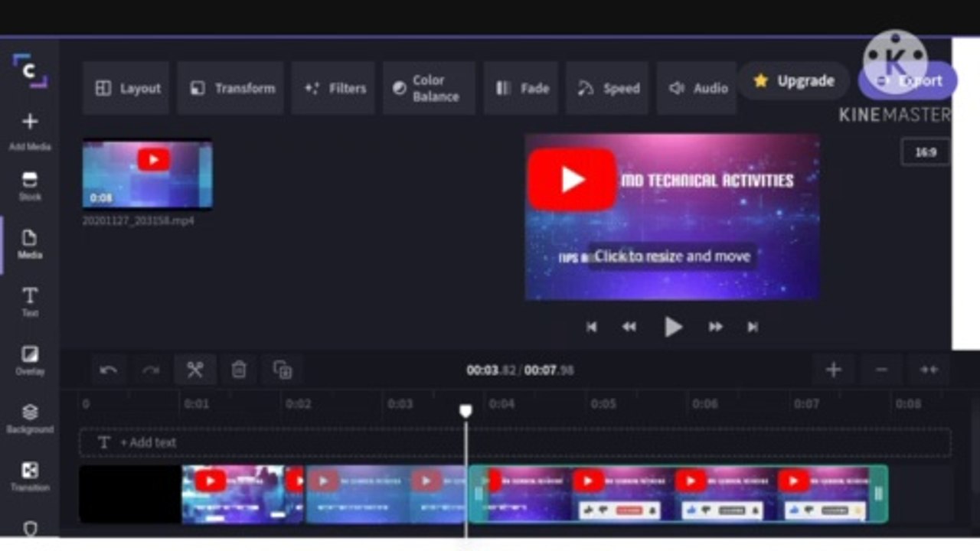The image size is (980, 551).
Task: Open the Transition panel in sidebar
Action: click(30, 477)
